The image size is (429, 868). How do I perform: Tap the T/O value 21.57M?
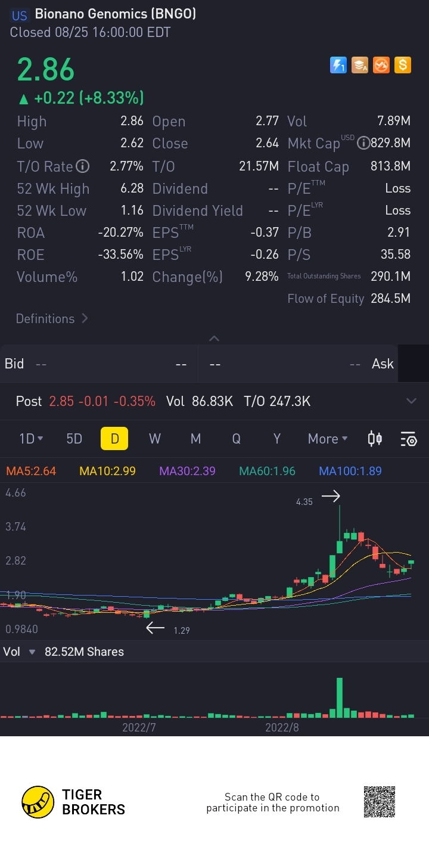click(x=259, y=166)
